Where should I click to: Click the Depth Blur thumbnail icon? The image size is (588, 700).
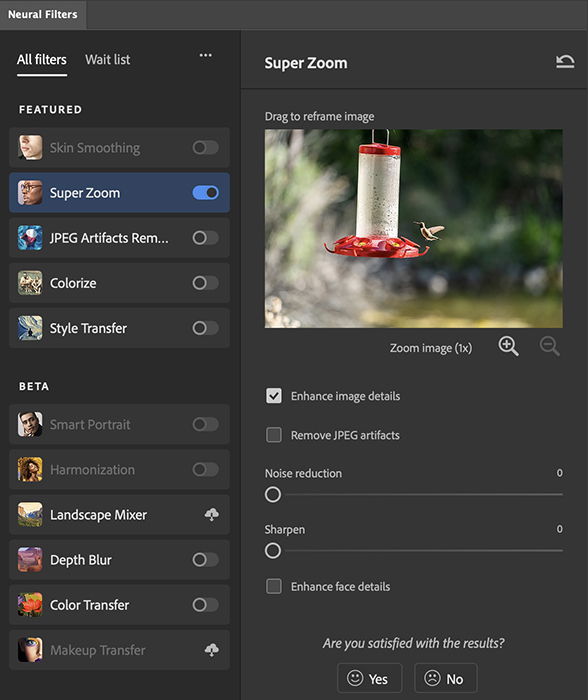(30, 560)
